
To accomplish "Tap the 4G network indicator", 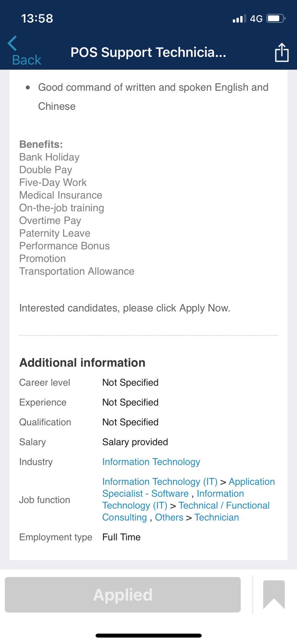I will (256, 19).
